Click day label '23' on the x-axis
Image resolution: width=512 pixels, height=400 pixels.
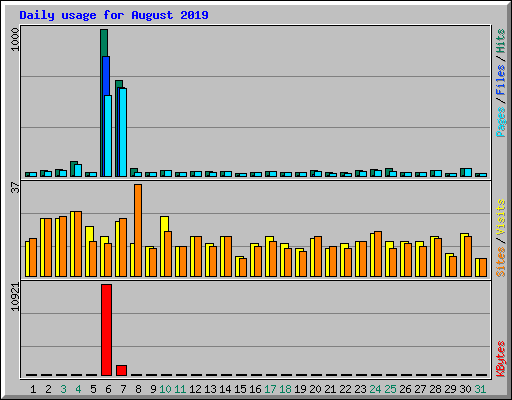(360, 389)
